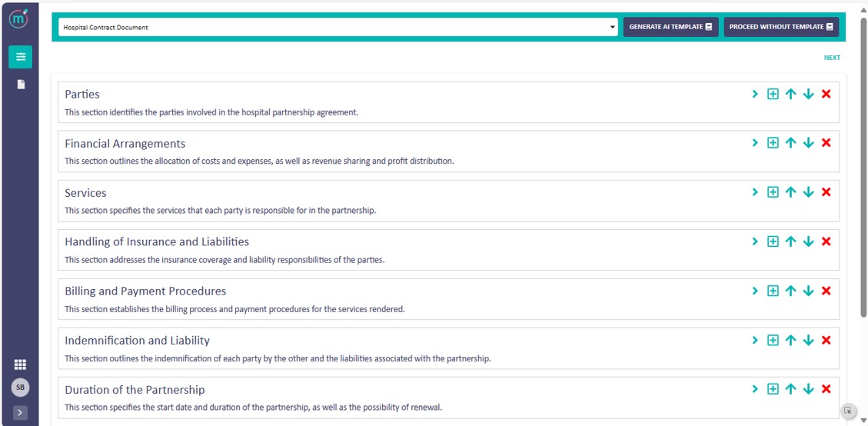Open the Hospital Contract Document dropdown

(x=338, y=27)
